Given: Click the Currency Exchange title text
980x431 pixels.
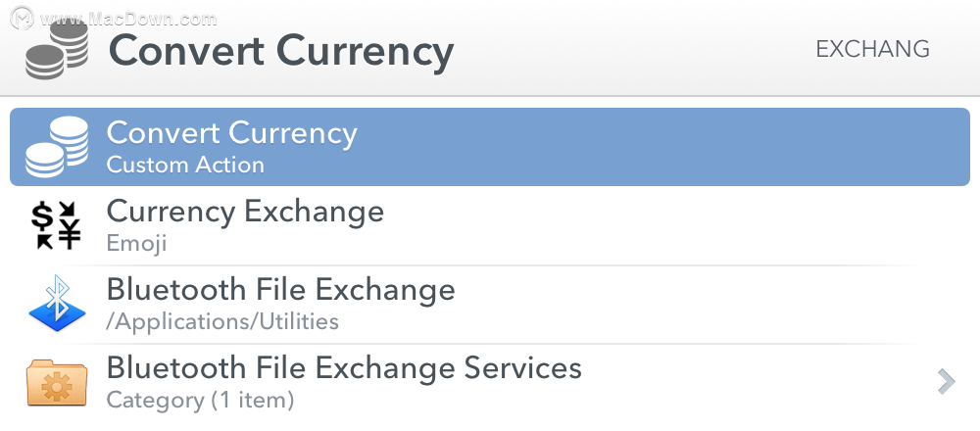Looking at the screenshot, I should click(x=245, y=212).
